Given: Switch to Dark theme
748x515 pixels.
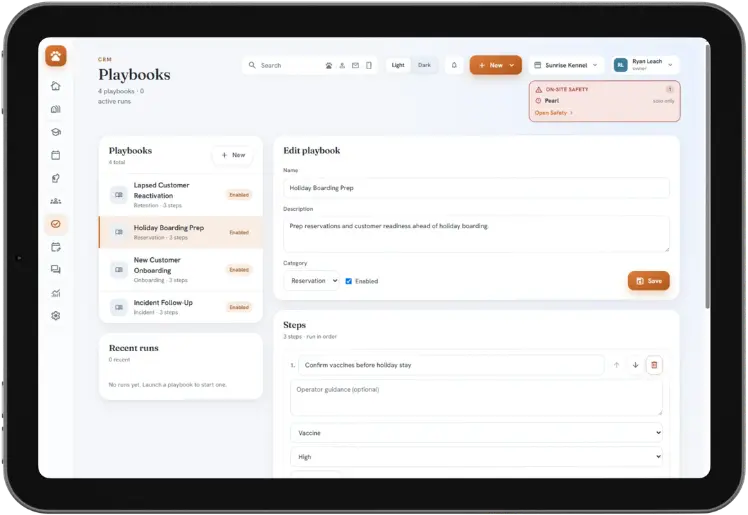Looking at the screenshot, I should [x=424, y=65].
